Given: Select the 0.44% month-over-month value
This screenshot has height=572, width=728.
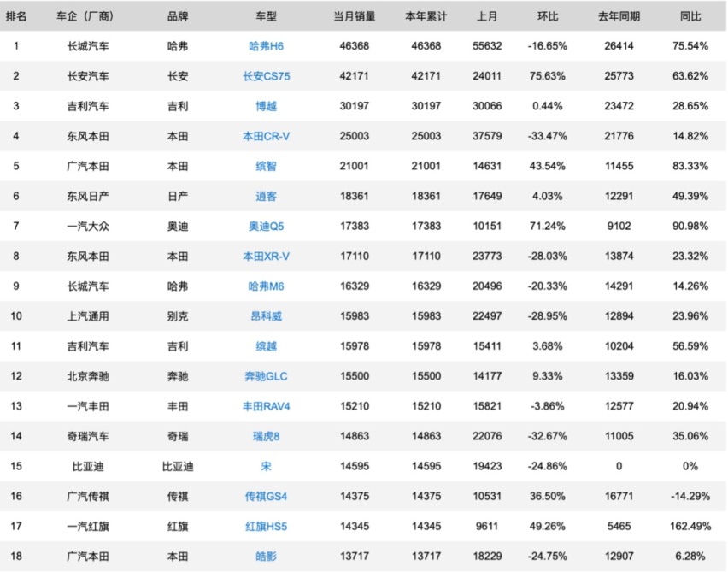Looking at the screenshot, I should point(548,106).
